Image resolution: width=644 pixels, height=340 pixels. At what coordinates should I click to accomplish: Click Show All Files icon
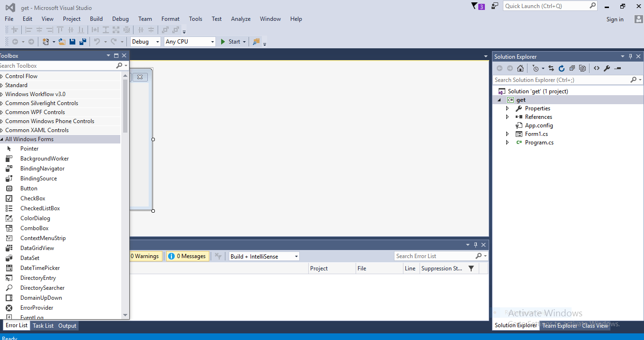coord(582,68)
